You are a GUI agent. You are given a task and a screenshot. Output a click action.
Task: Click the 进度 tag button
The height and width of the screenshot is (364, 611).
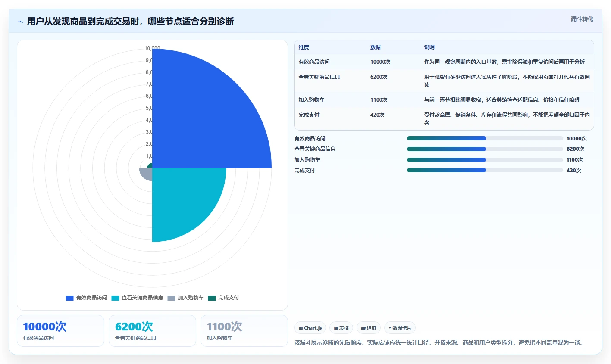pos(369,328)
